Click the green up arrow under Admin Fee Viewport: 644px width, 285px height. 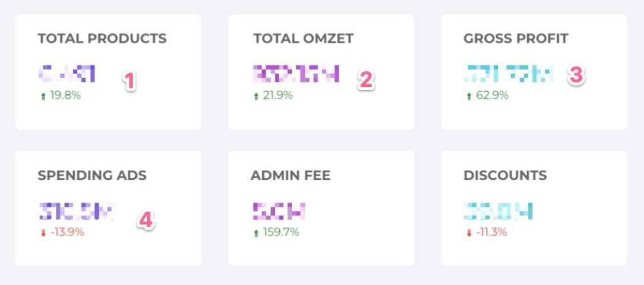tap(256, 233)
